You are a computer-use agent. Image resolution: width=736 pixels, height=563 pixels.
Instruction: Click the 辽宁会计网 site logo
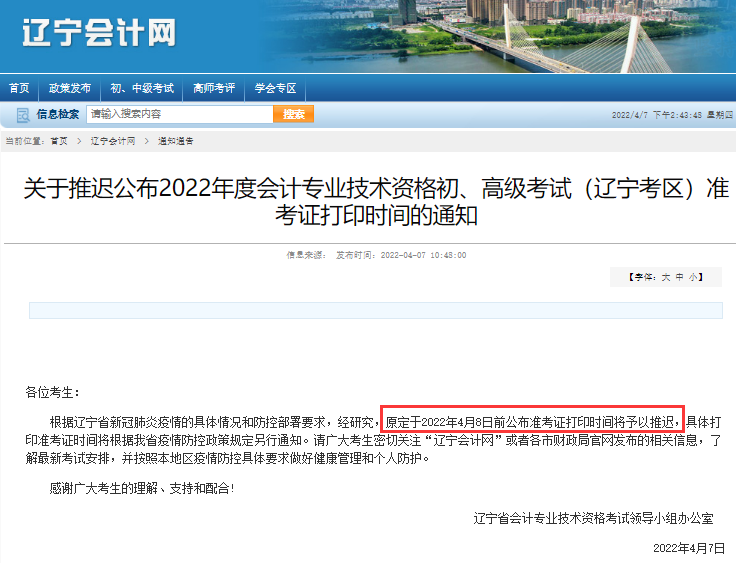[99, 33]
